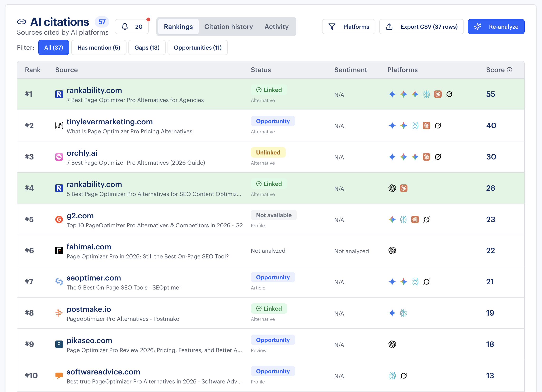Image resolution: width=542 pixels, height=392 pixels.
Task: Open the Platforms filter dropdown
Action: pyautogui.click(x=349, y=27)
